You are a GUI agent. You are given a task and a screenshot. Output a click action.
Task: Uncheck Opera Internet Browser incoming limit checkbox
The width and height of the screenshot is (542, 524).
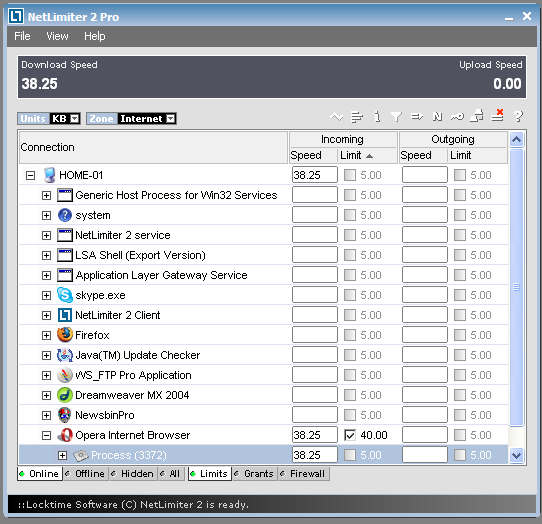point(349,435)
